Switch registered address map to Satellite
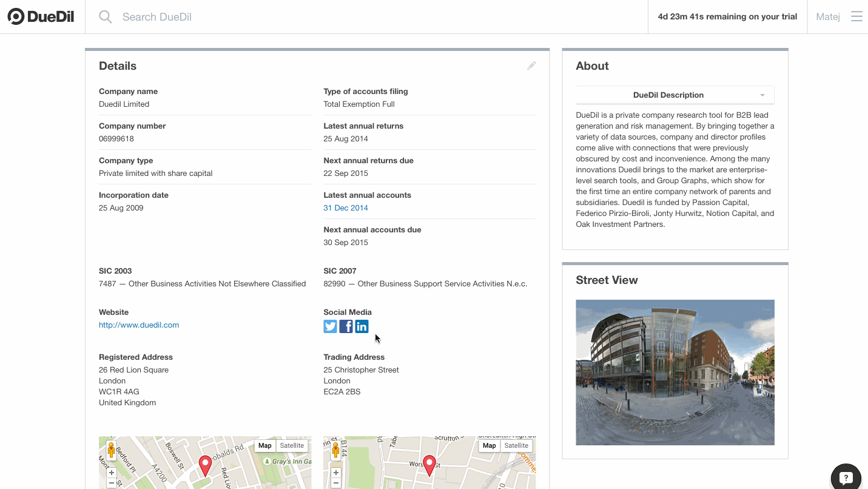 [292, 446]
